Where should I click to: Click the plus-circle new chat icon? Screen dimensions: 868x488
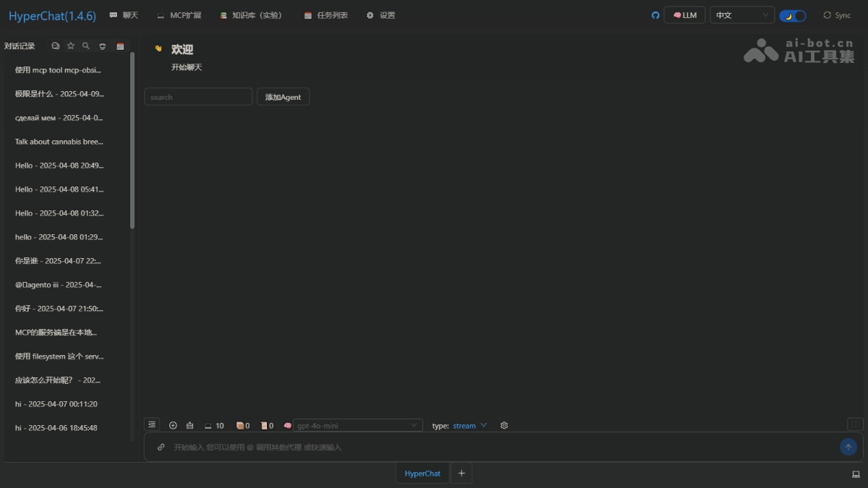pyautogui.click(x=173, y=426)
